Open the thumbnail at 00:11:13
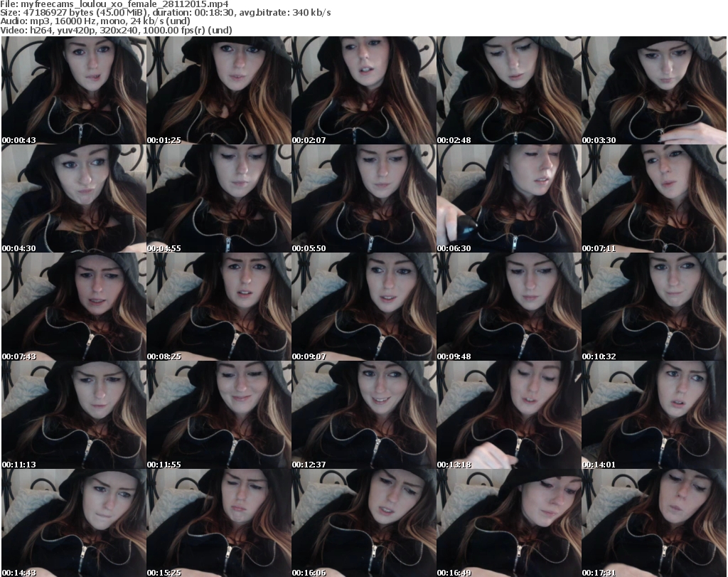 pos(74,415)
